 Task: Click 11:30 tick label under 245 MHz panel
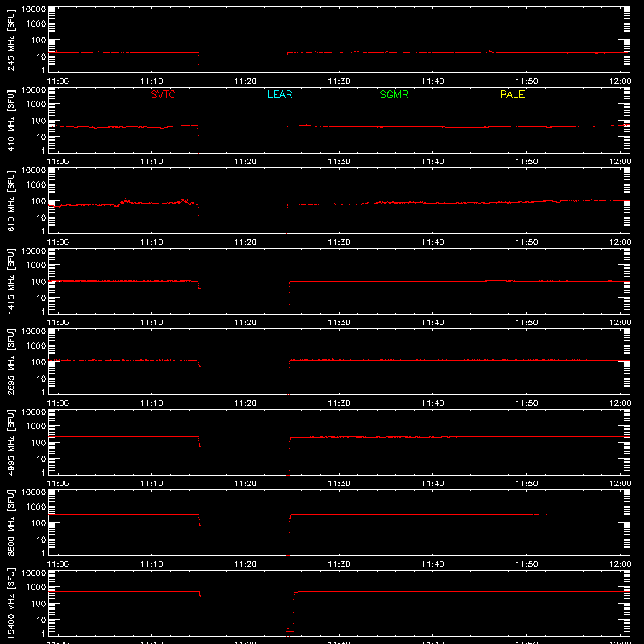[339, 81]
